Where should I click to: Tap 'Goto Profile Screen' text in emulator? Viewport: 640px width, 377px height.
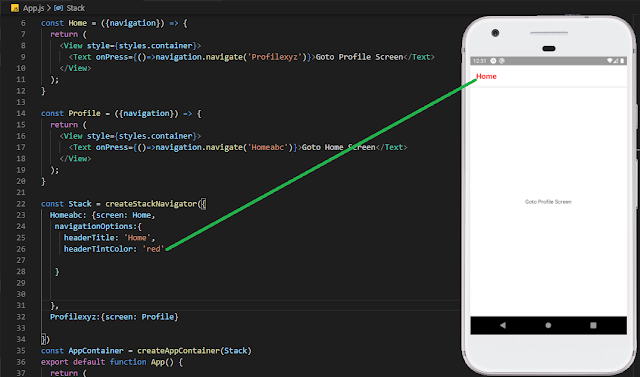[548, 202]
